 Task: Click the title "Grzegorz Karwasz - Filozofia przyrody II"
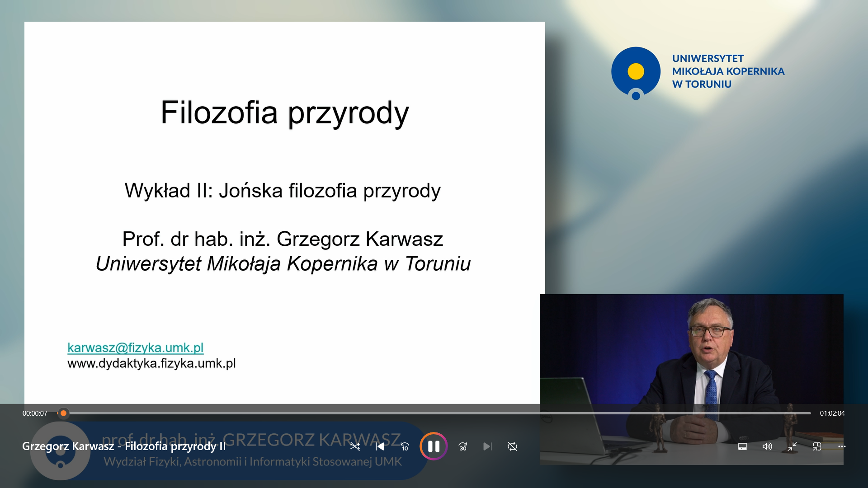pos(124,446)
